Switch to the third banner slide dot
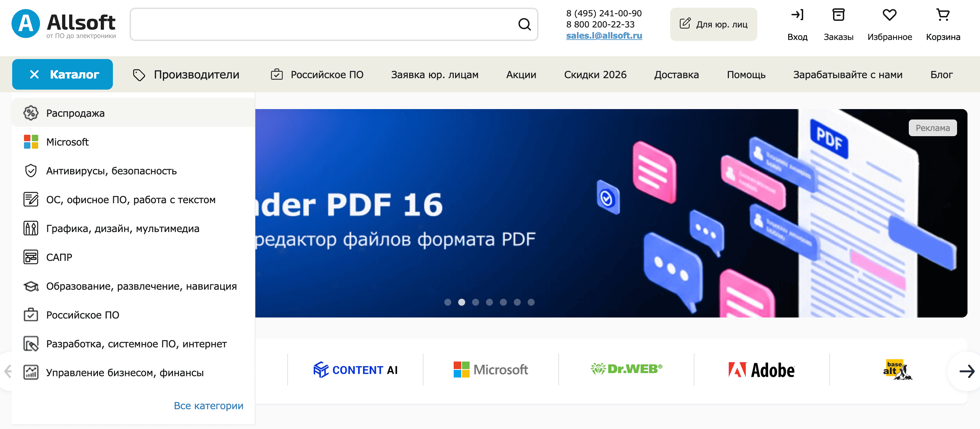 pyautogui.click(x=476, y=302)
